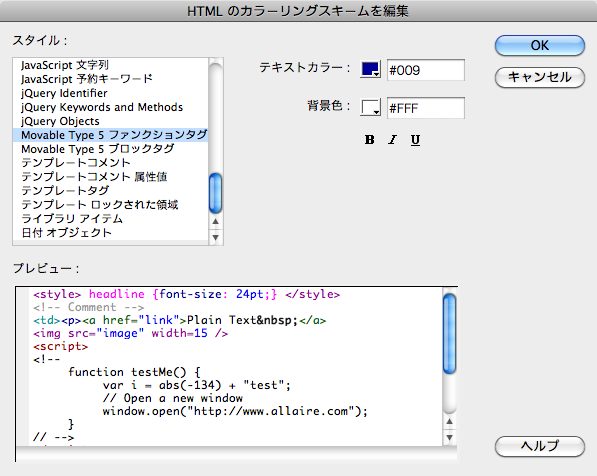
Task: Select Movable Type 5 ファンクションタグ style
Action: point(110,135)
